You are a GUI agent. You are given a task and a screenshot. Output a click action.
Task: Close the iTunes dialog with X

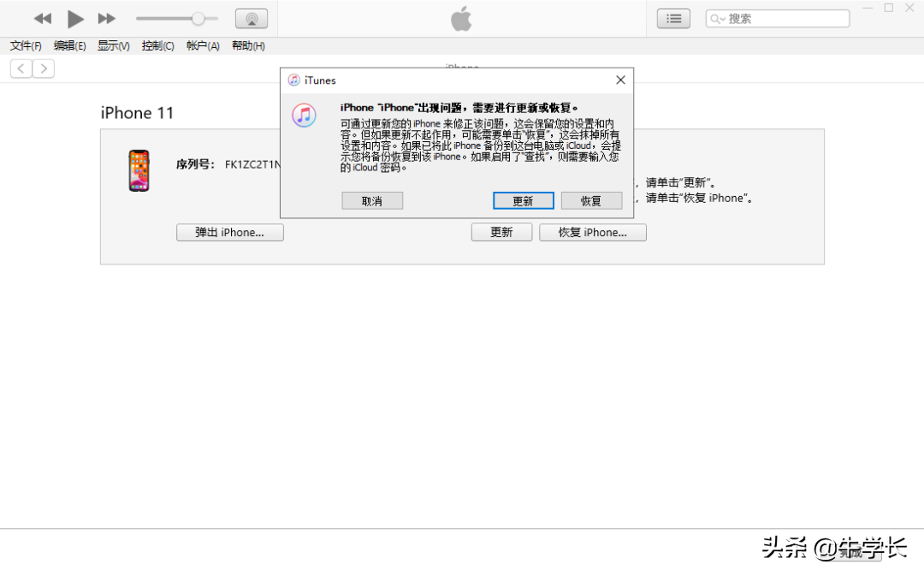tap(620, 80)
